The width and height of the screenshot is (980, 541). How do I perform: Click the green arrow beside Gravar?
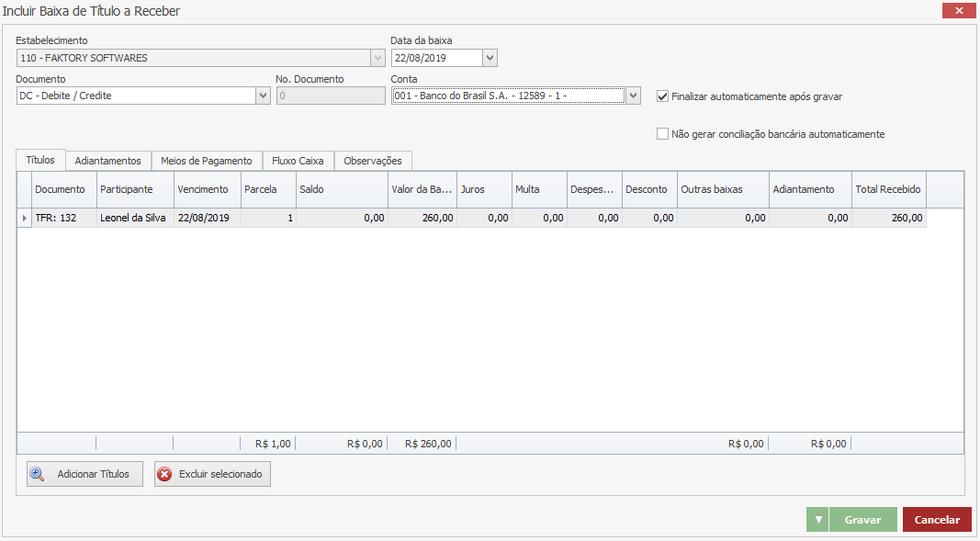click(817, 520)
